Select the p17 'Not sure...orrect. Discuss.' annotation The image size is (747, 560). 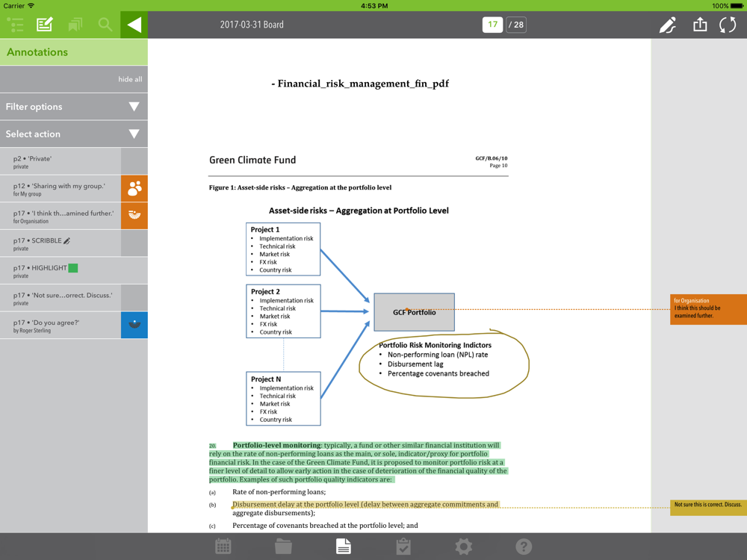pos(61,298)
